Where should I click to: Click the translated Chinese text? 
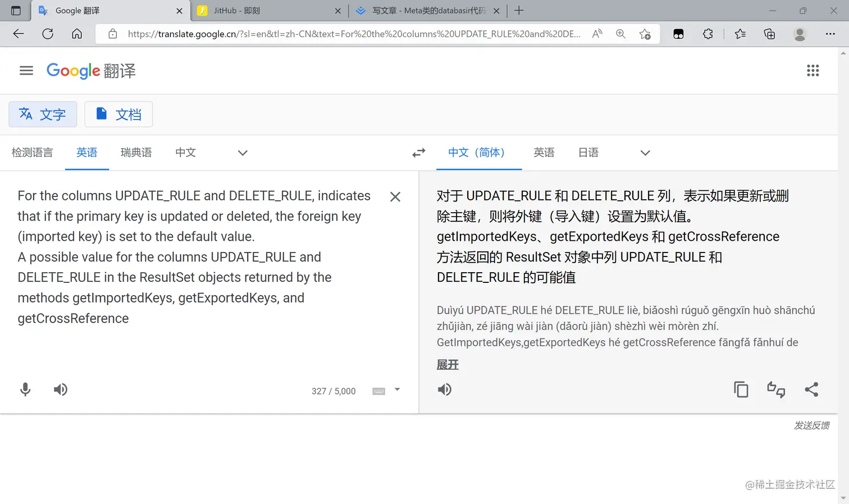613,236
